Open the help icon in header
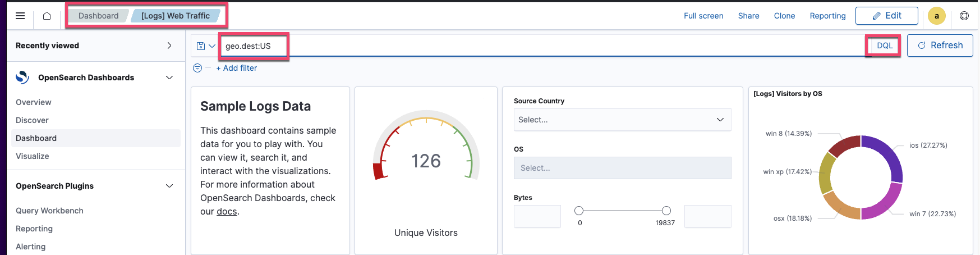The height and width of the screenshot is (255, 980). [964, 16]
